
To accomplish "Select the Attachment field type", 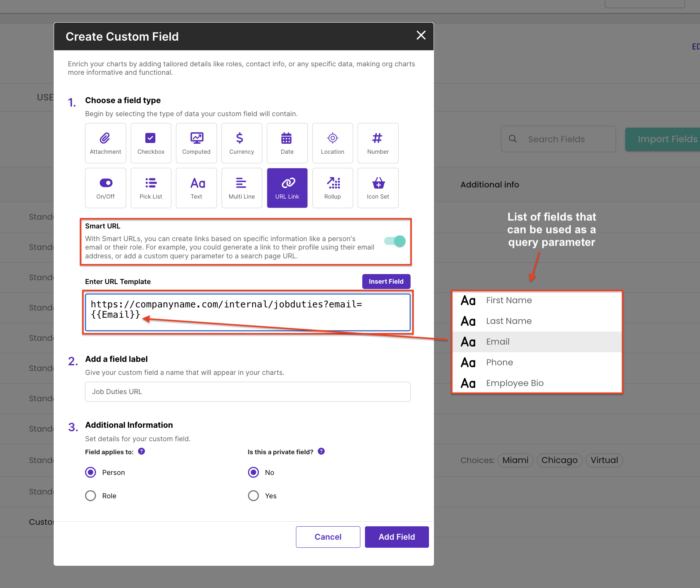I will [x=105, y=143].
